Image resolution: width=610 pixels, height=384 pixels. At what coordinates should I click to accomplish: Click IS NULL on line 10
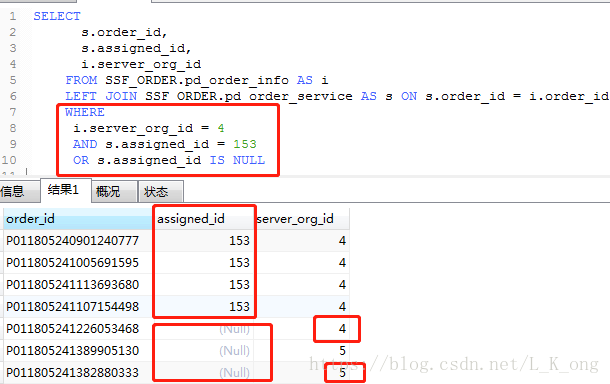(x=237, y=160)
